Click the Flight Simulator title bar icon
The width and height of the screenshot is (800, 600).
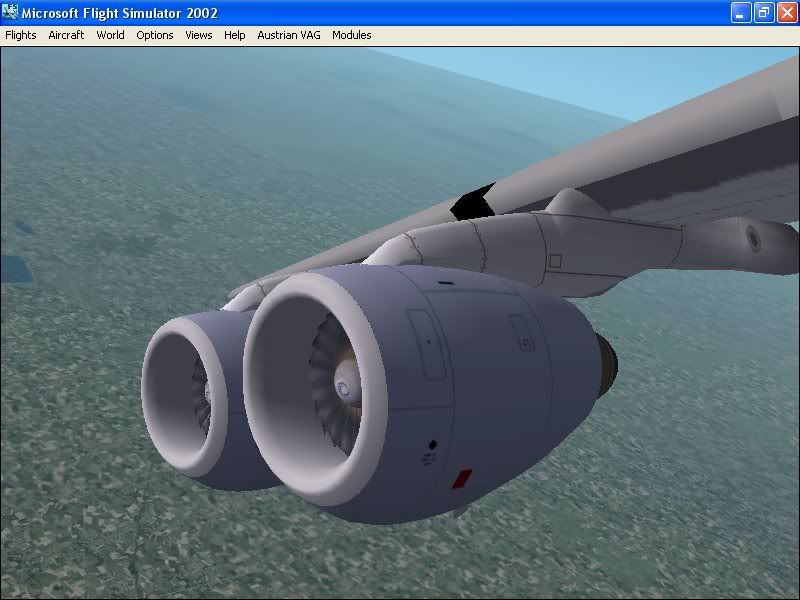click(12, 13)
